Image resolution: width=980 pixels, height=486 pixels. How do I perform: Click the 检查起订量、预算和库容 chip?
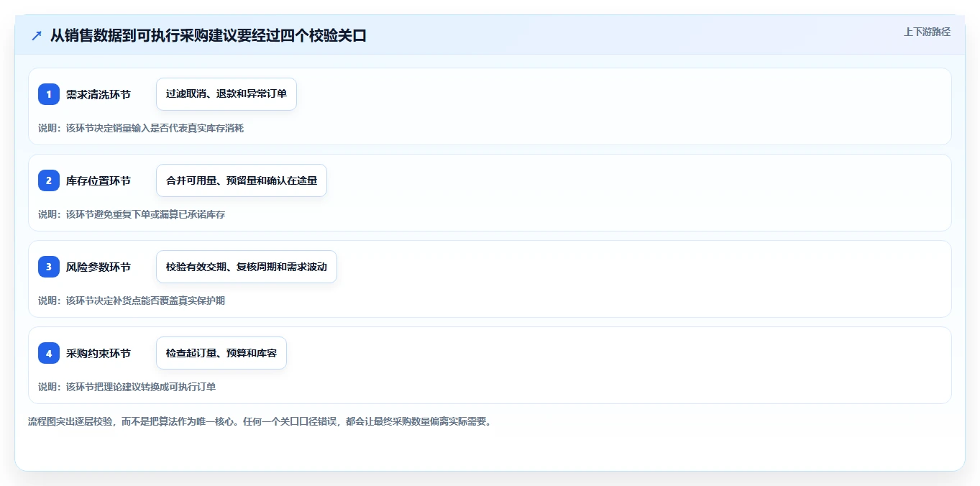[x=221, y=353]
